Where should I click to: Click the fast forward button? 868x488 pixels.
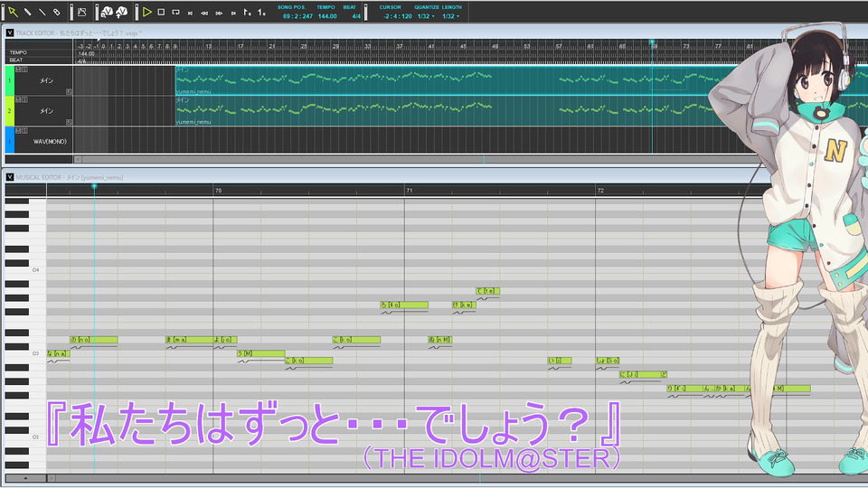219,13
